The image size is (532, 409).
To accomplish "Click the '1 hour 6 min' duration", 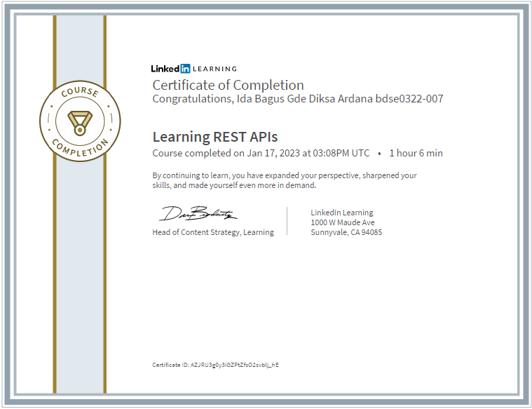I will (416, 153).
